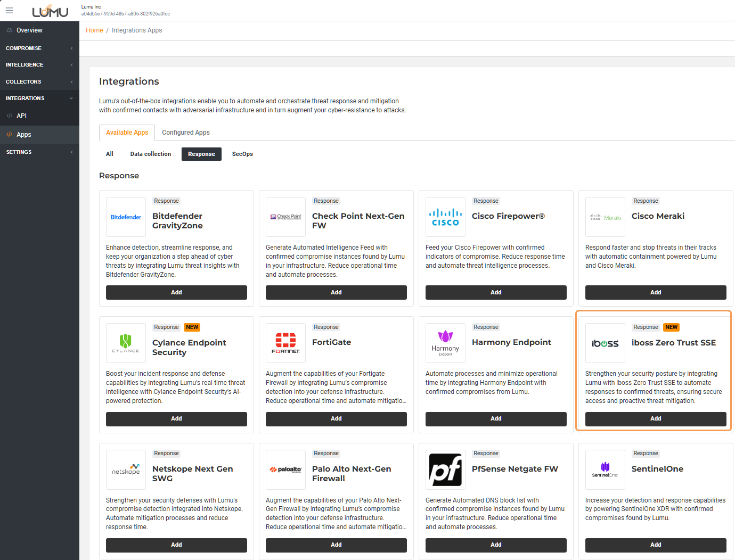
Task: Click the Lumu logo
Action: (50, 11)
